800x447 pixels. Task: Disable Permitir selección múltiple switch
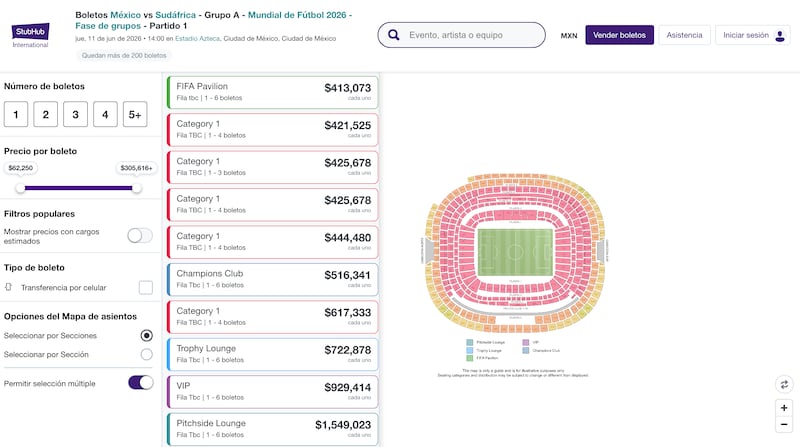click(x=141, y=382)
